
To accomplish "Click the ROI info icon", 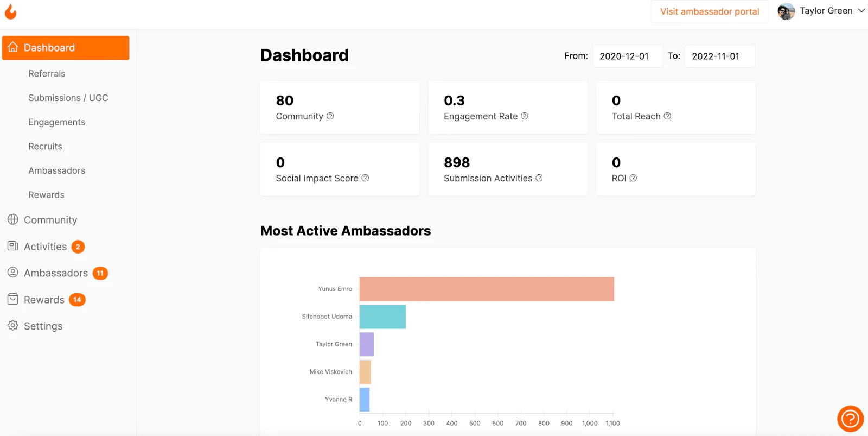I will [633, 178].
